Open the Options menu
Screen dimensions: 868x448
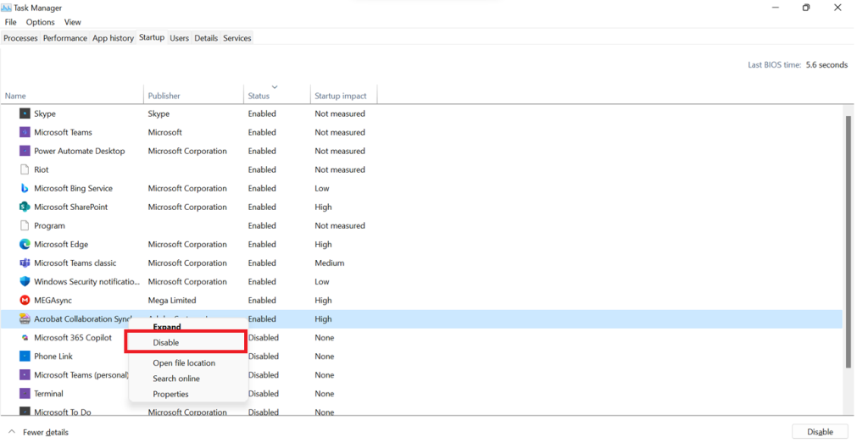(41, 22)
